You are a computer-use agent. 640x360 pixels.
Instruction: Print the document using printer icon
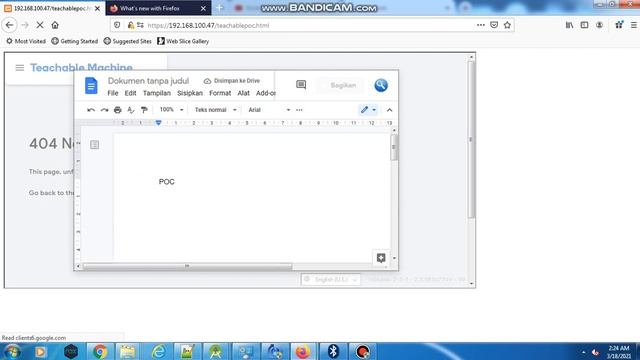(x=118, y=110)
